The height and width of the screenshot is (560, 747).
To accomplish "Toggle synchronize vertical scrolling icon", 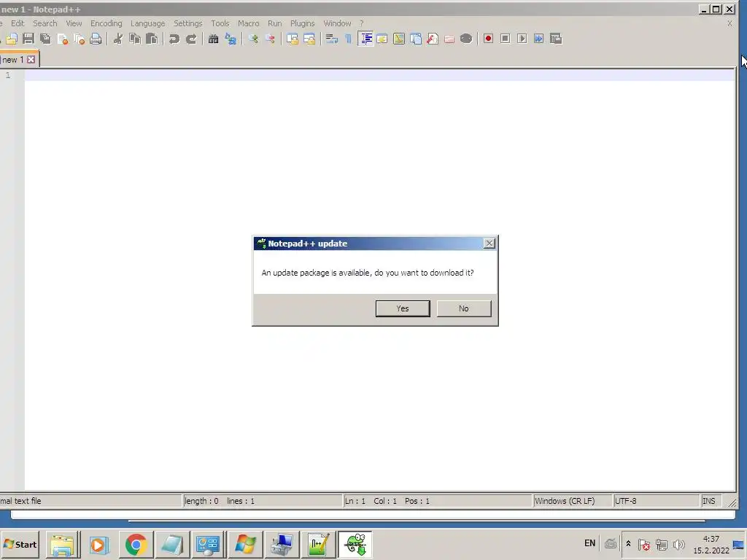I will 292,39.
